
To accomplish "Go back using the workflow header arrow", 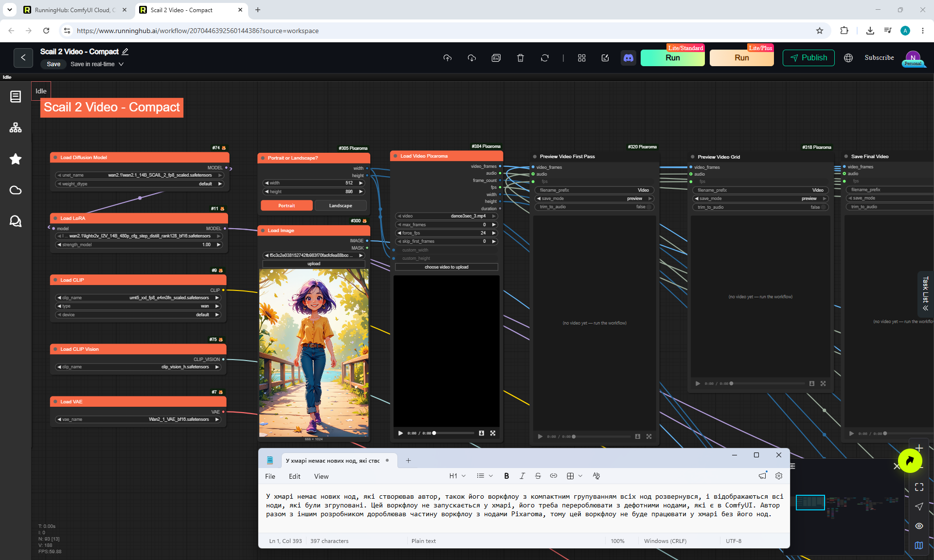I will (23, 57).
